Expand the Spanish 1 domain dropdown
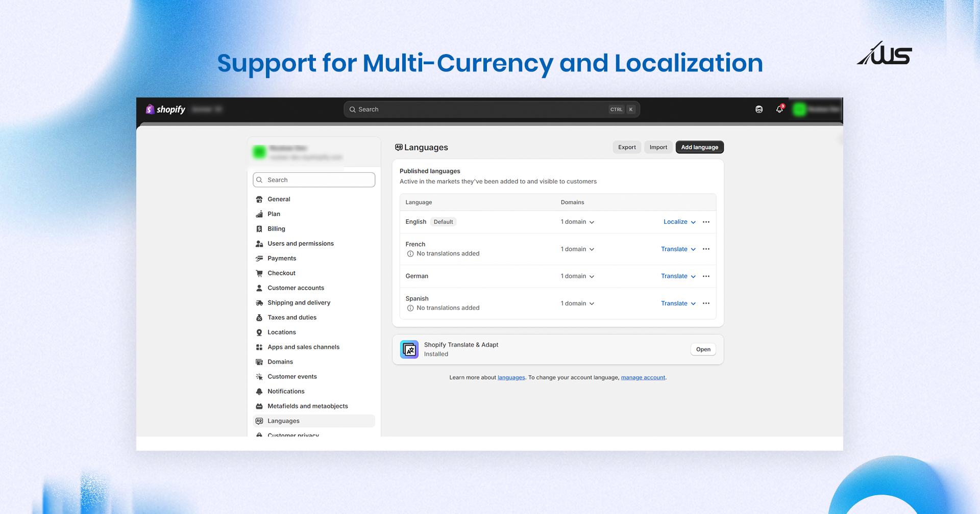 (577, 303)
